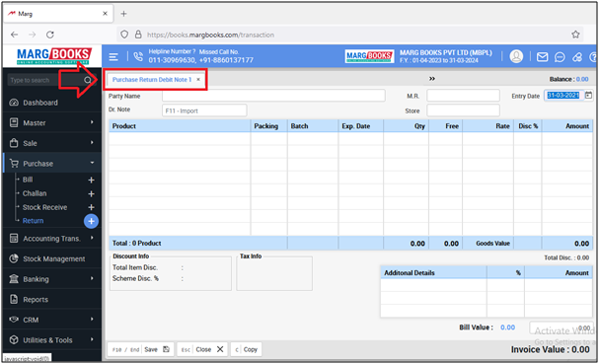Screen dimensions: 600x364
Task: Open the Entry Date calendar icon
Action: click(588, 96)
